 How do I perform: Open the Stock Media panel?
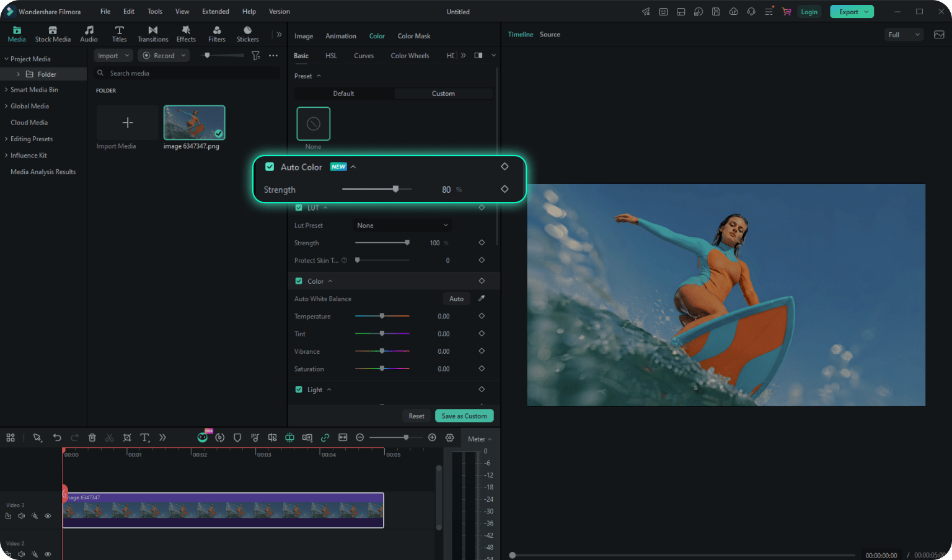pyautogui.click(x=53, y=34)
